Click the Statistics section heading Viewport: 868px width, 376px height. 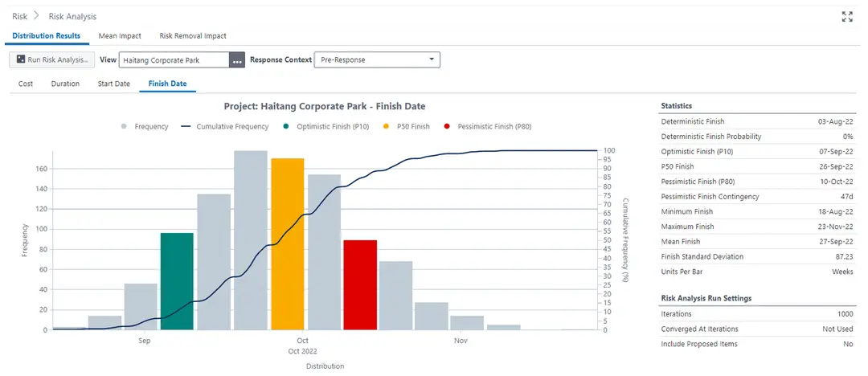[677, 105]
